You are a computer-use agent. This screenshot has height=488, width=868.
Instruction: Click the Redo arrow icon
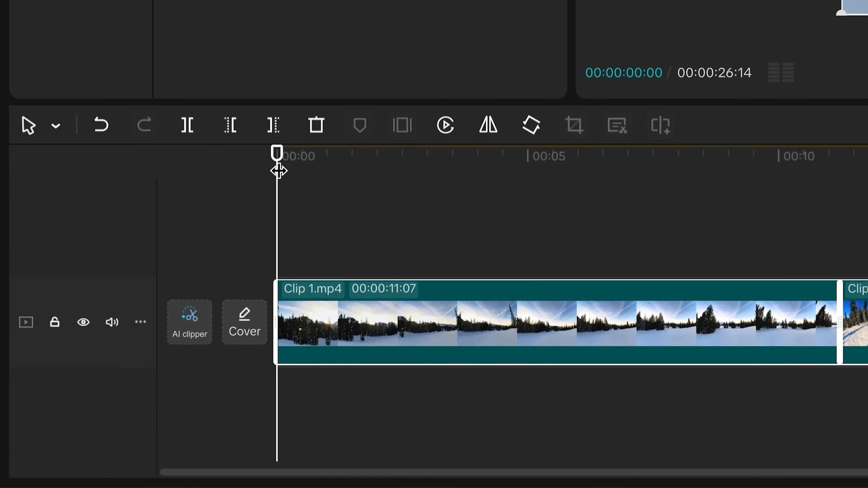click(144, 125)
